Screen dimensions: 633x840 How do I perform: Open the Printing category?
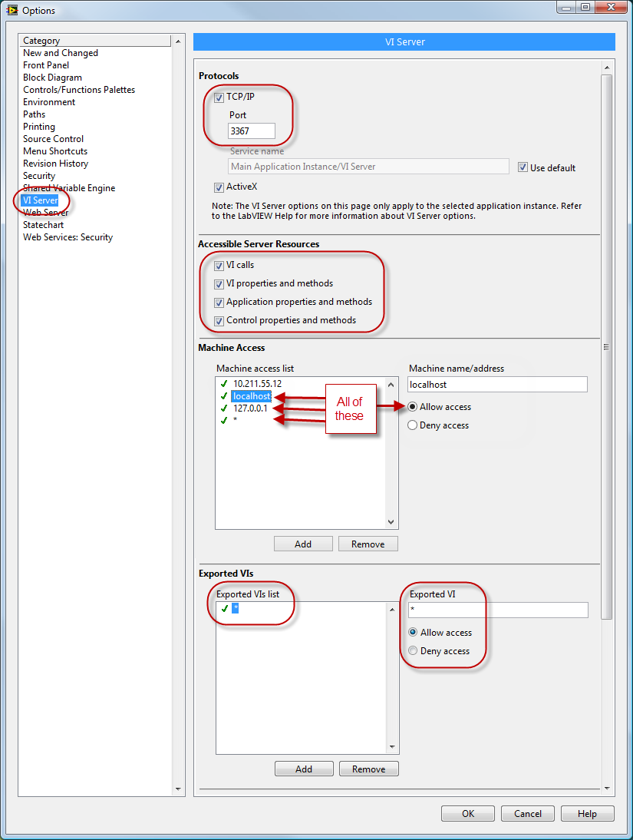[39, 127]
